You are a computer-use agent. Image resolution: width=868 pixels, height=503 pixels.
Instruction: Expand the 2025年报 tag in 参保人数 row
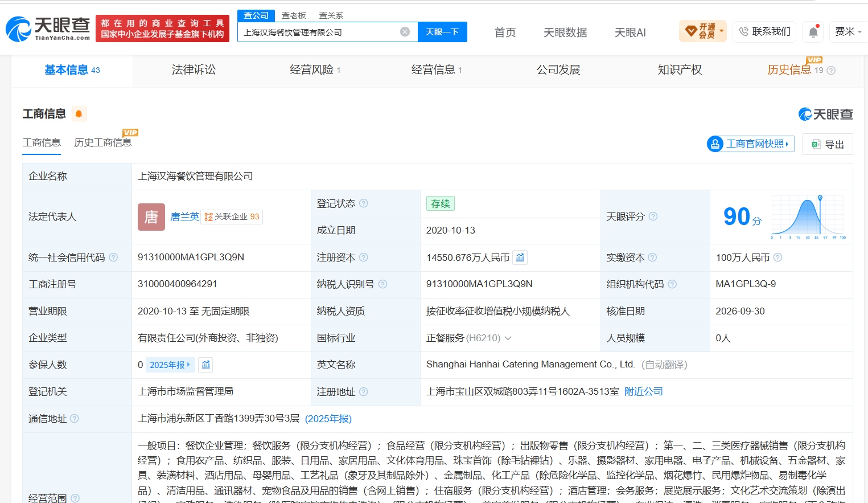click(x=170, y=365)
